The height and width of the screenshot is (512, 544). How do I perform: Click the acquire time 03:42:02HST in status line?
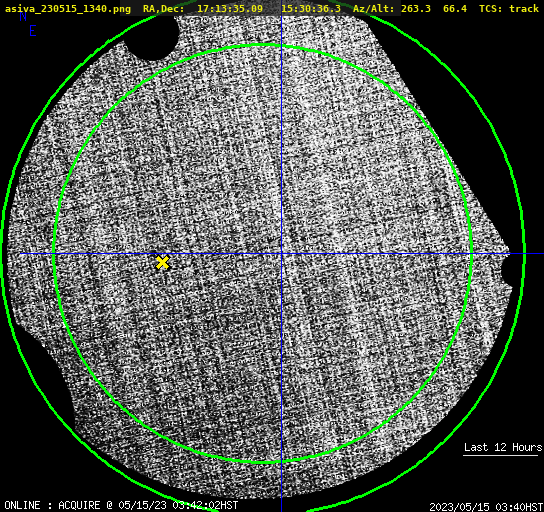point(205,505)
